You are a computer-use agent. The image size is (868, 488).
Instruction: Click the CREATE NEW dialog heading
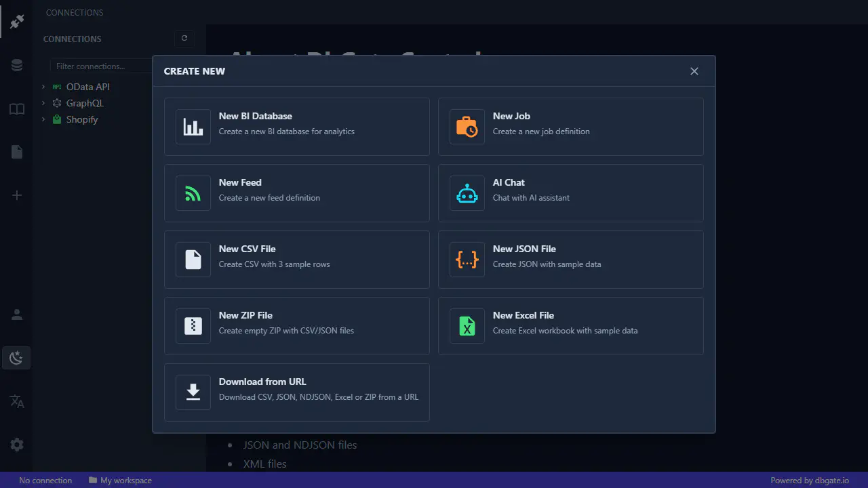tap(195, 71)
